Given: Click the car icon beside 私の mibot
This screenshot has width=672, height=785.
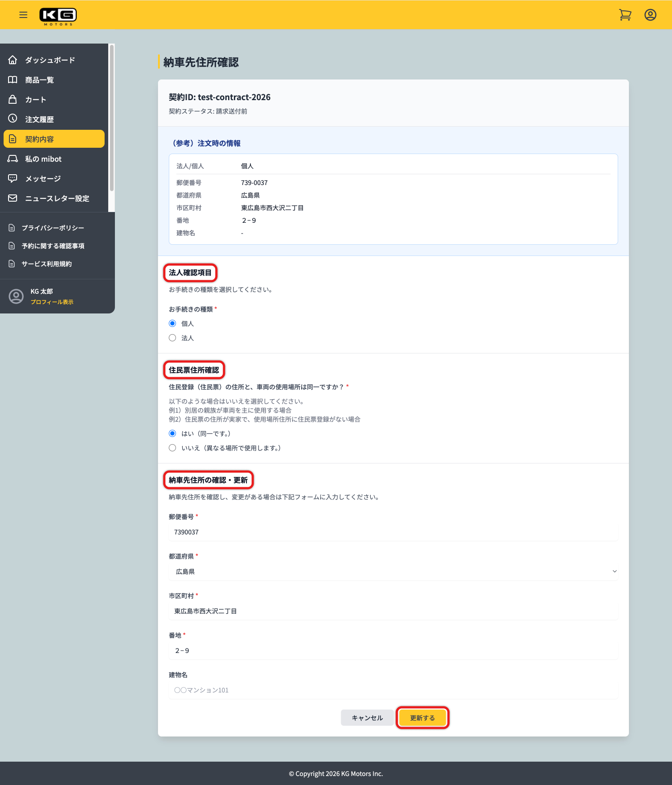Looking at the screenshot, I should [13, 159].
